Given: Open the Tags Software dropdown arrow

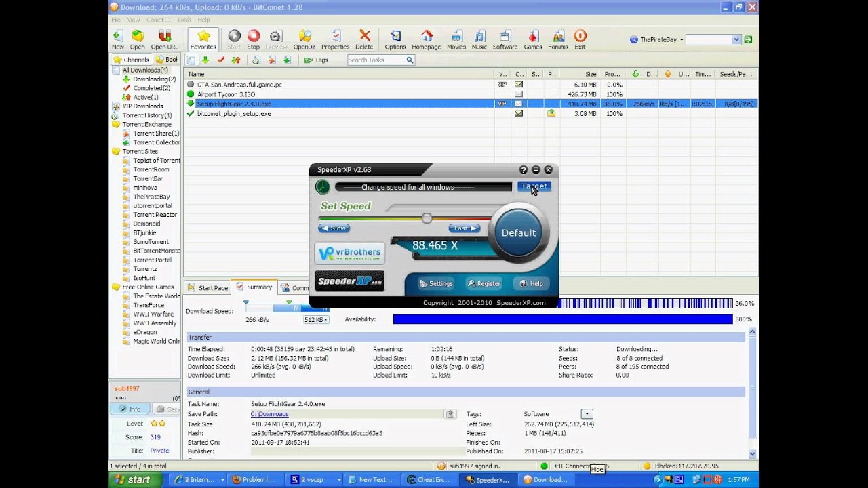Looking at the screenshot, I should [587, 413].
